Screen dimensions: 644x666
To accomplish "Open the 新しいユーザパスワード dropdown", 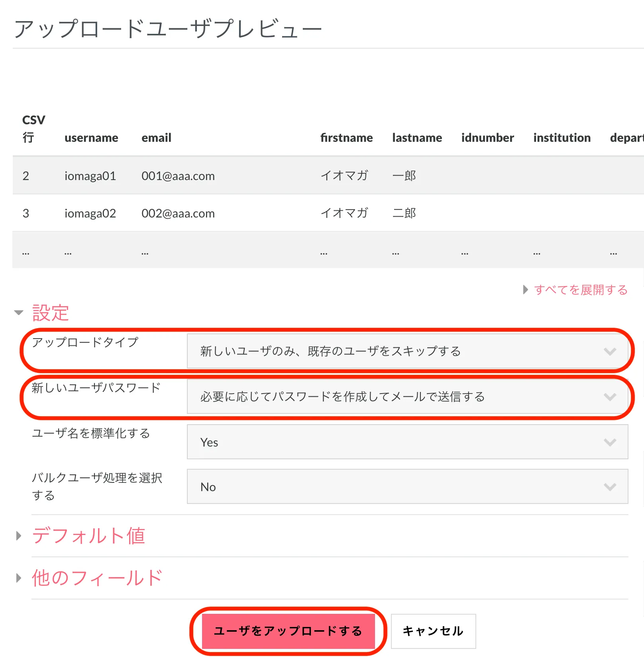I will (407, 396).
